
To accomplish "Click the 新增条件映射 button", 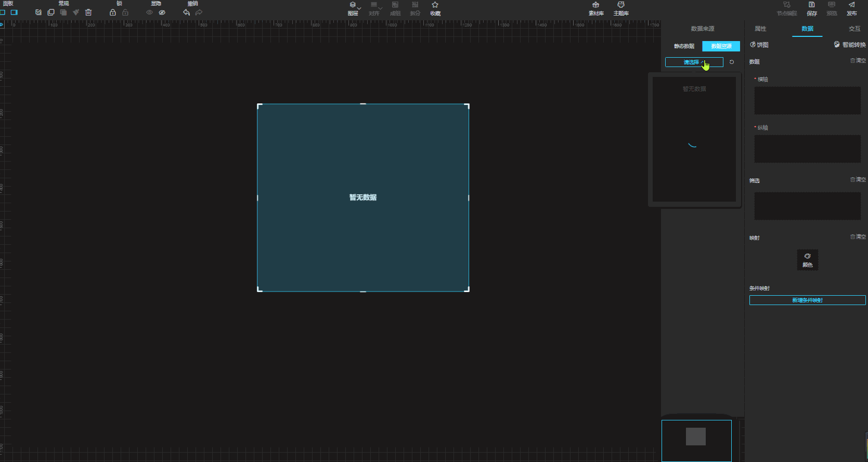I will [x=807, y=300].
